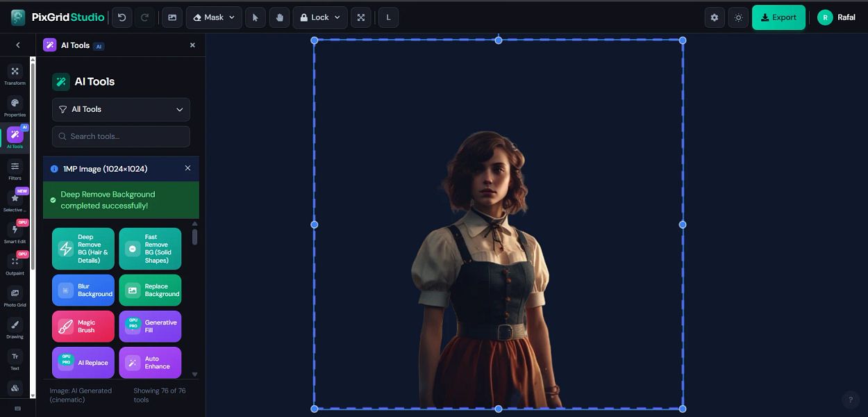Open Selective tool in sidebar
This screenshot has width=868, height=417.
15,202
